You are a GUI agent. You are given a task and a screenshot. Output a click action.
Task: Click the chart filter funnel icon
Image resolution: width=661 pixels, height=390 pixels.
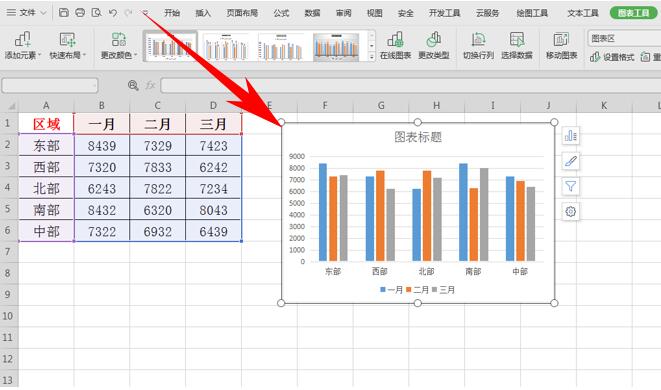tap(571, 186)
